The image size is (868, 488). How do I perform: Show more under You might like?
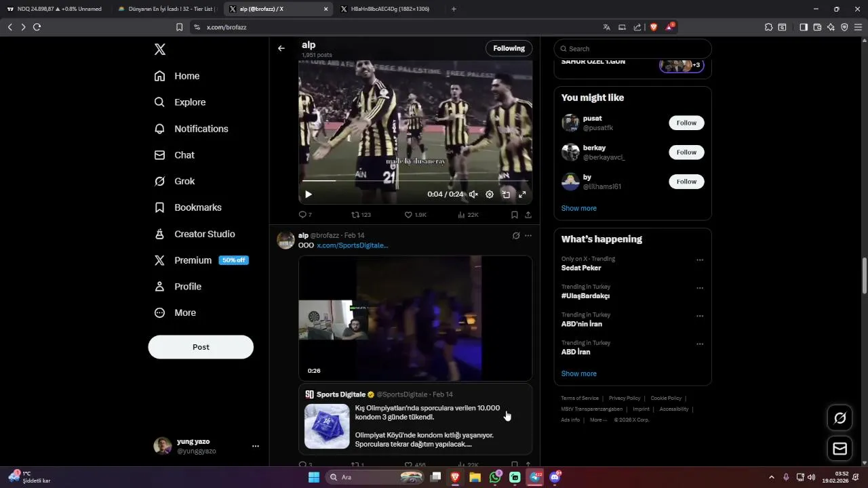coord(579,208)
